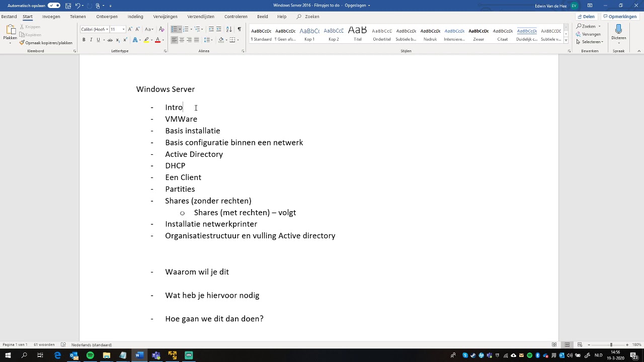The image size is (644, 362).
Task: Center the paragraph text
Action: pyautogui.click(x=182, y=40)
